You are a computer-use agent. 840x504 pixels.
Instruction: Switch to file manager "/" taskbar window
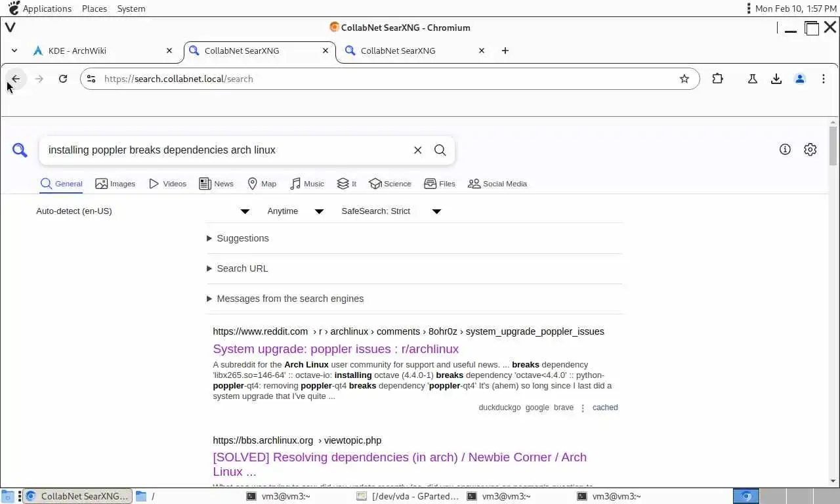(187, 496)
